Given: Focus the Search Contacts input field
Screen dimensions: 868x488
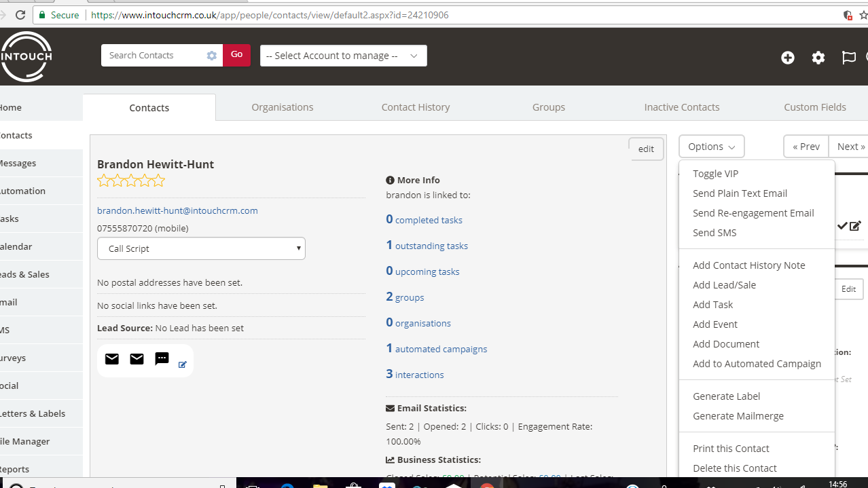Looking at the screenshot, I should 153,56.
